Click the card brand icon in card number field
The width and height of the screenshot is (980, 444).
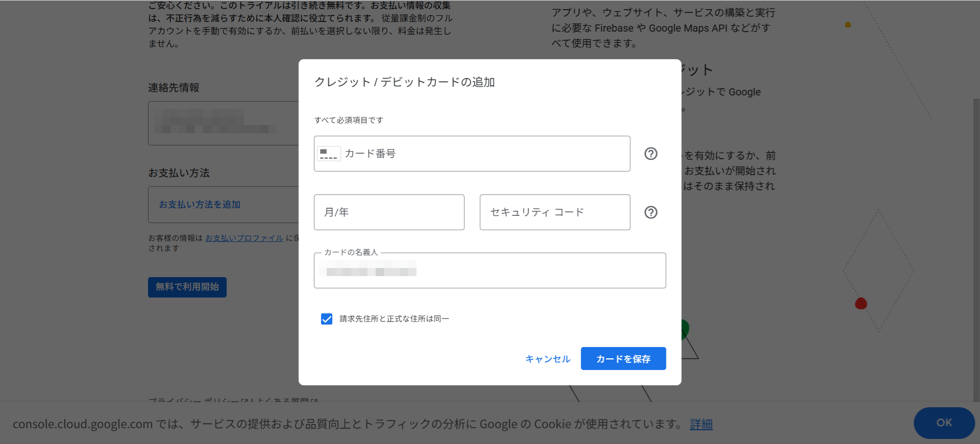(x=328, y=154)
